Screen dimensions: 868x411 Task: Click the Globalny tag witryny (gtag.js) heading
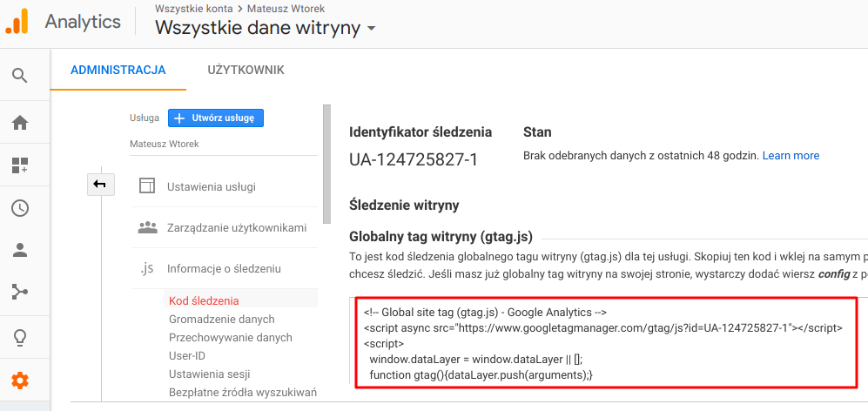pos(441,238)
